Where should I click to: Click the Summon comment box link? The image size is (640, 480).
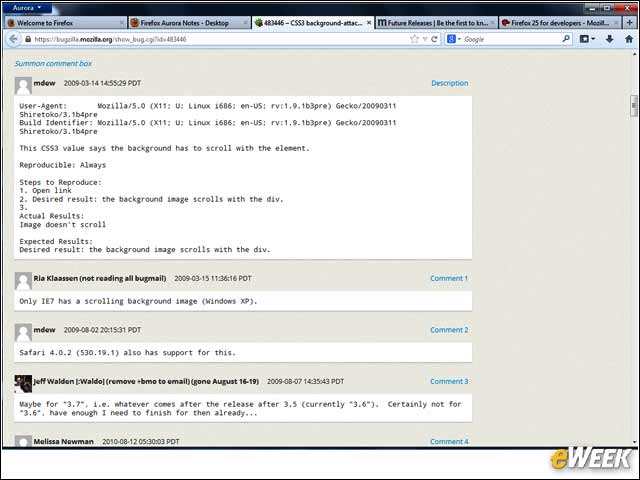53,64
